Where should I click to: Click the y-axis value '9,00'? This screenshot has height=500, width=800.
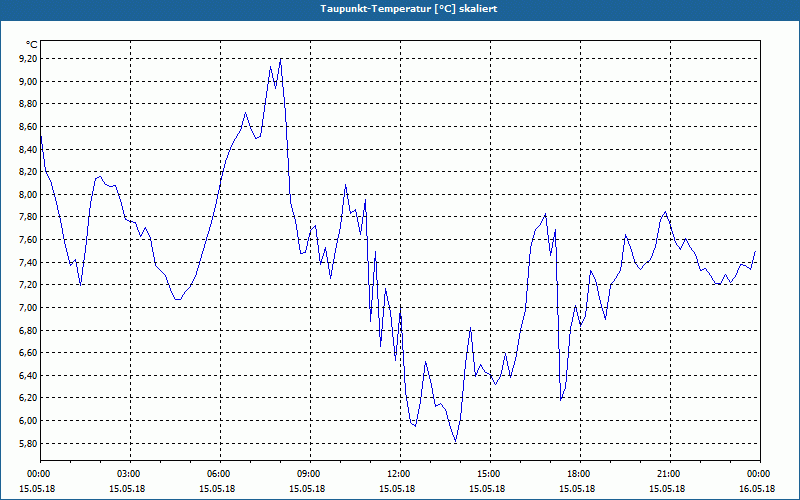click(28, 81)
